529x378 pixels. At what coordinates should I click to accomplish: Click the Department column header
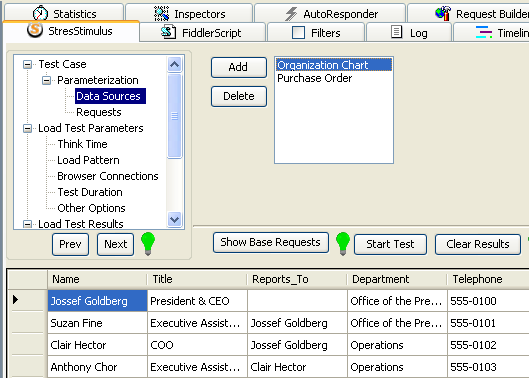pyautogui.click(x=397, y=279)
